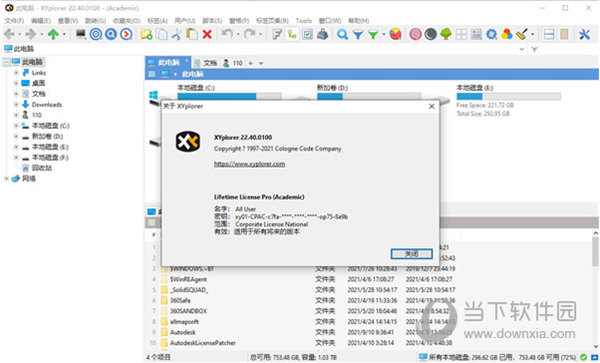Open the Up button dropdown arrow
This screenshot has width=600, height=363.
click(64, 35)
